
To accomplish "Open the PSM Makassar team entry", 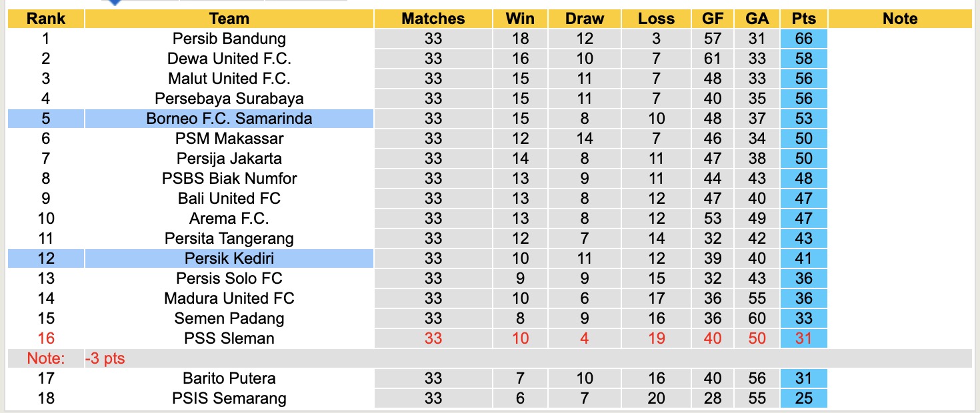I will (229, 139).
